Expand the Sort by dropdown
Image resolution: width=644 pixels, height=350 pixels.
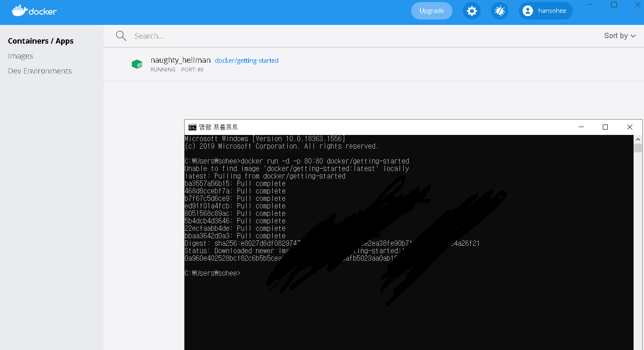point(619,36)
